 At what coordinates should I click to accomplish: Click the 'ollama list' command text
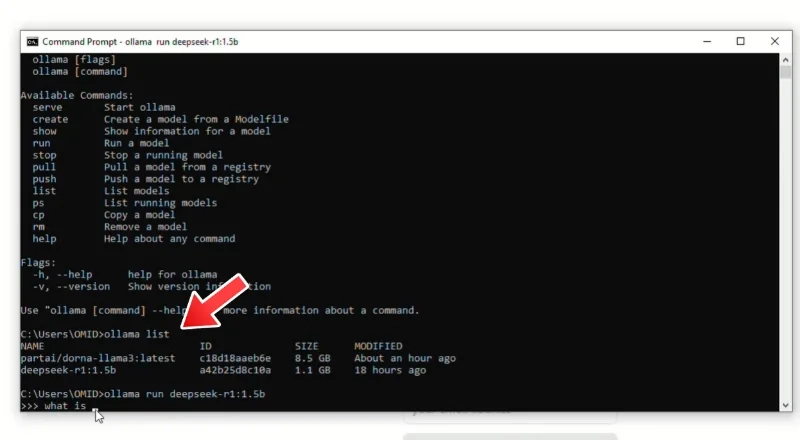coord(137,334)
